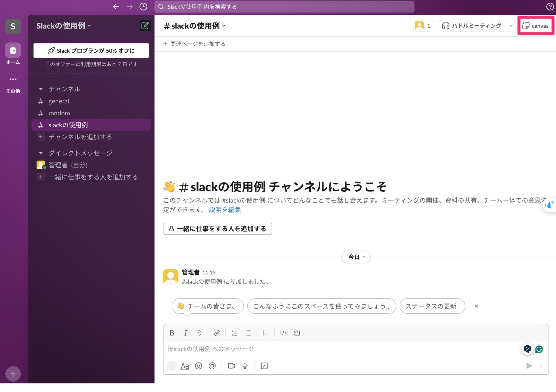Click the send message arrow
Screen dimensions: 556x392
529,366
